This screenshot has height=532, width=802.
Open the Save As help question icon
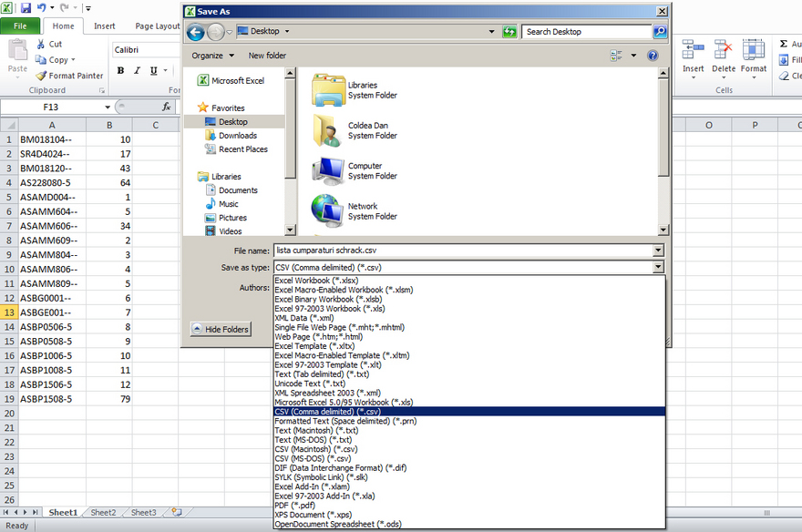click(x=653, y=56)
